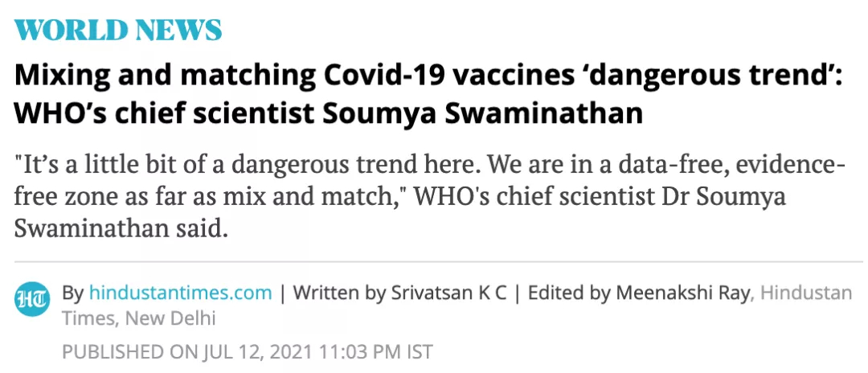Screen dimensions: 868x373
Task: Open the WORLD NEWS section label
Action: point(118,30)
